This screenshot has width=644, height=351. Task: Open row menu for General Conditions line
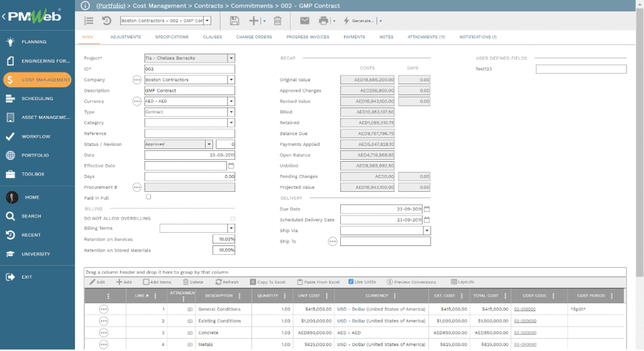pyautogui.click(x=104, y=309)
